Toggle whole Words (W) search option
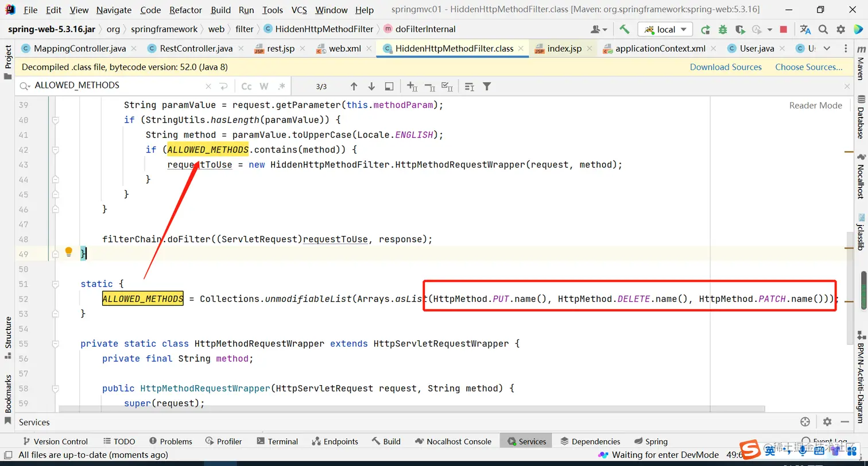Viewport: 868px width, 466px height. (x=264, y=86)
